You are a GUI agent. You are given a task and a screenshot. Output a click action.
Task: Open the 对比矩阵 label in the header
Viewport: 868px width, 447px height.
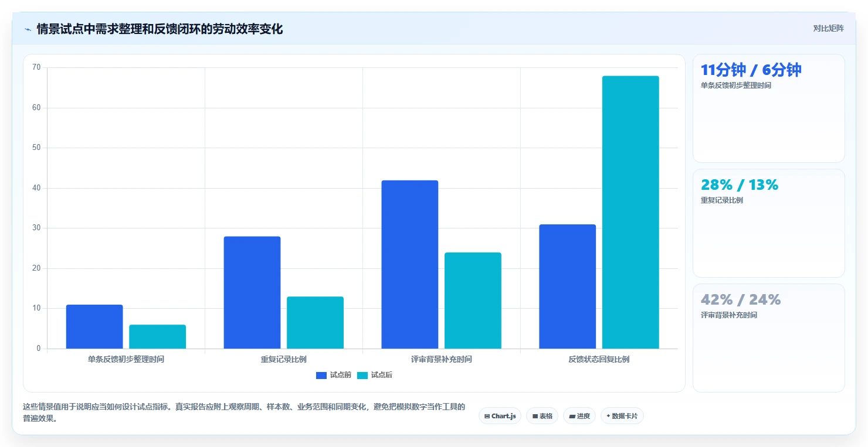[828, 28]
